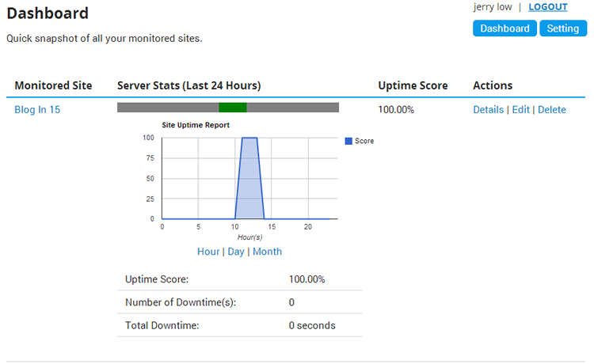Switch chart to Month view
This screenshot has width=594, height=364.
267,252
